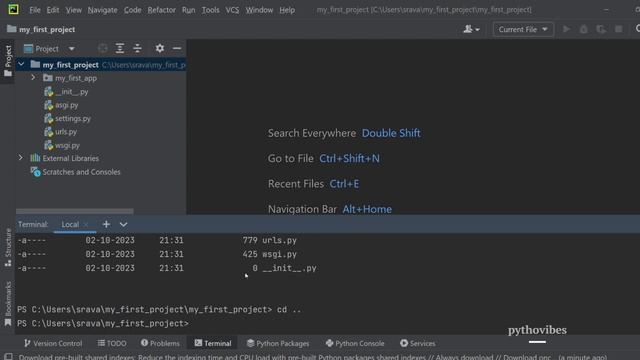The height and width of the screenshot is (360, 640).
Task: Open the user account dropdown icon
Action: coord(471,29)
